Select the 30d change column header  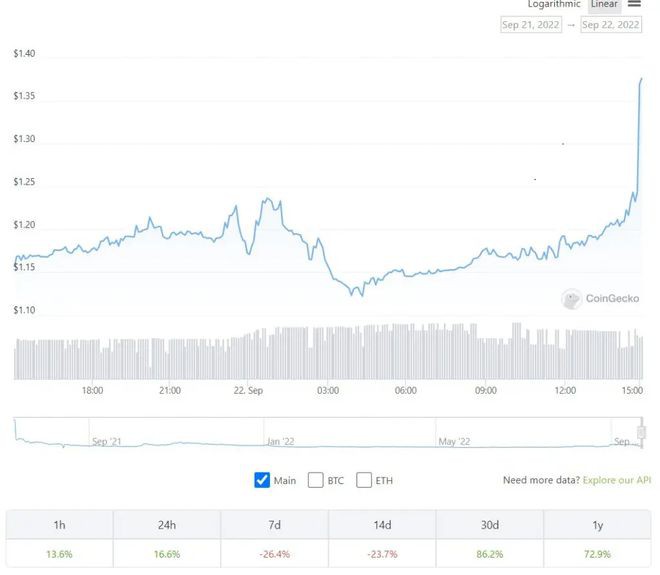[x=490, y=524]
